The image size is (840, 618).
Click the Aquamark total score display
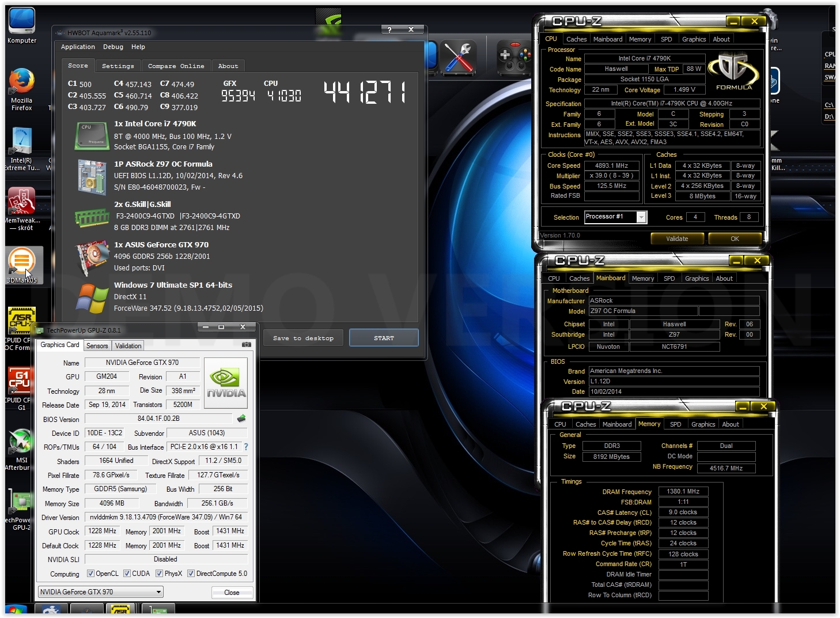pos(365,92)
